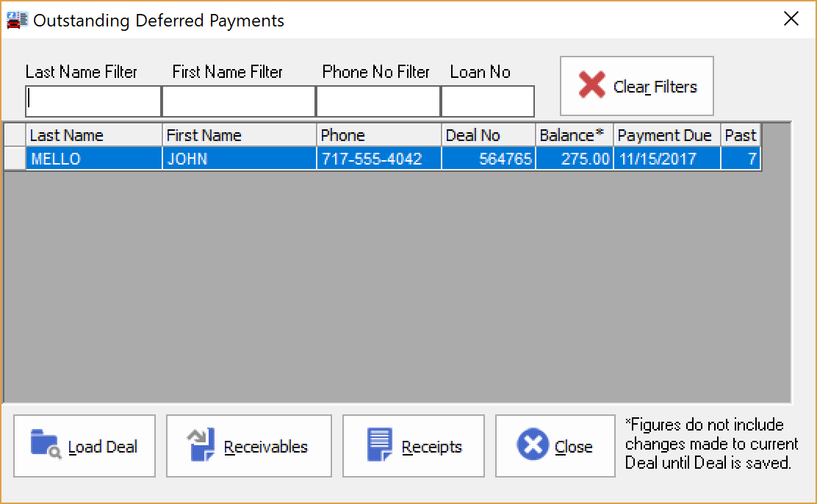Click inside the Last Name Filter field
The height and width of the screenshot is (504, 817).
point(92,101)
